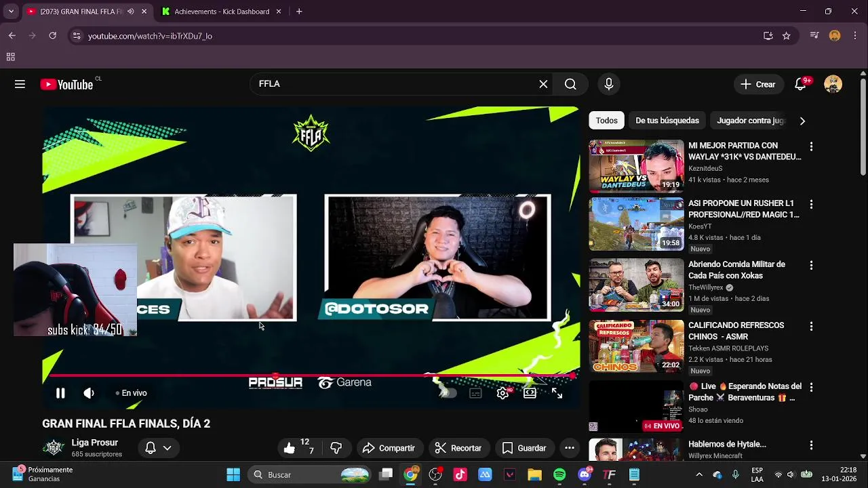Open the Windows Start menu

coord(233,474)
